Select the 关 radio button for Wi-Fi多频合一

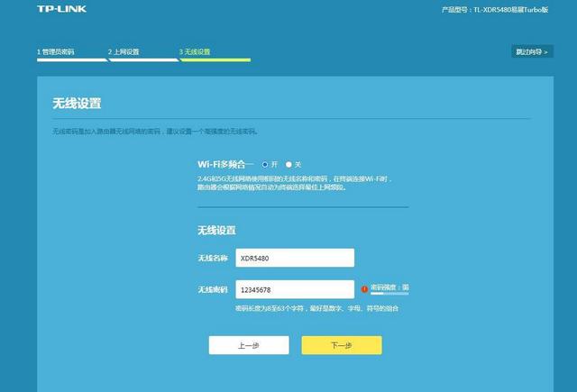(x=288, y=164)
